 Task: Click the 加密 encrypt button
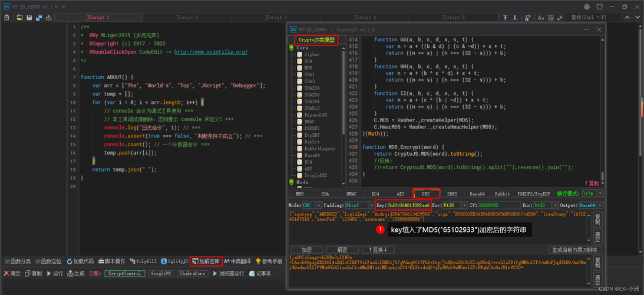point(307,250)
